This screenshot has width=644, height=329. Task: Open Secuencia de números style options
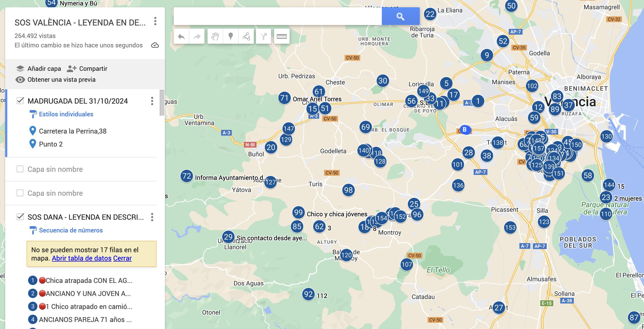point(71,230)
